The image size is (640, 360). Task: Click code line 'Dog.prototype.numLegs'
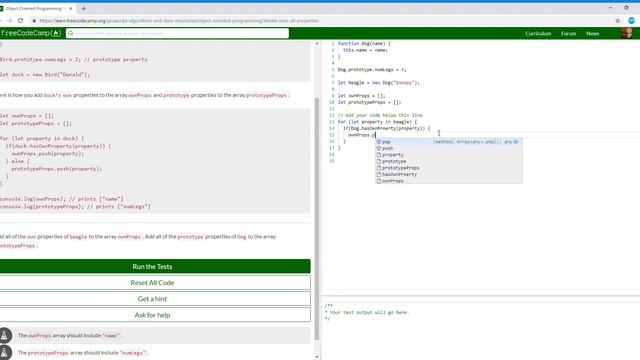tap(372, 69)
